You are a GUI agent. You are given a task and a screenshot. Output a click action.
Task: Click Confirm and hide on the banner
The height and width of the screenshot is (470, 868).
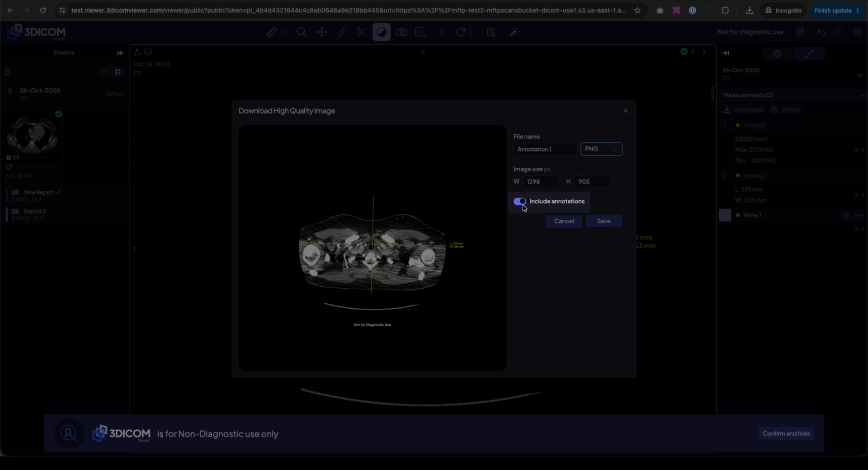click(786, 433)
